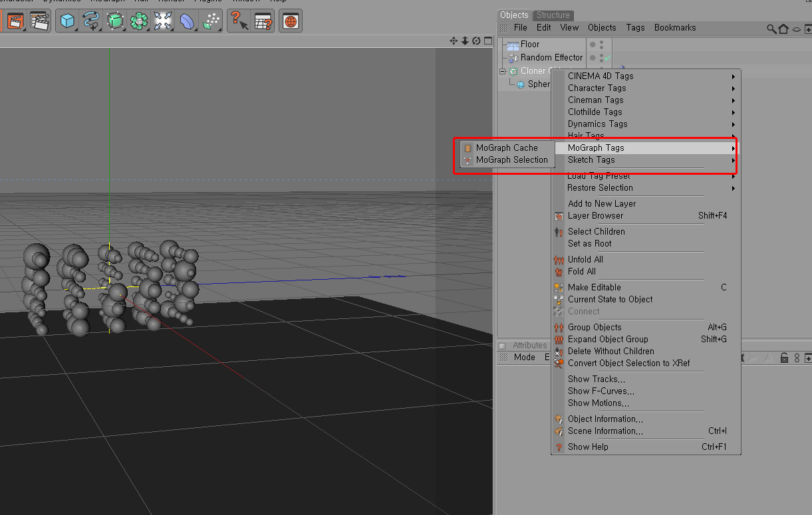Image resolution: width=812 pixels, height=515 pixels.
Task: Collapse the Cloner Object tree node
Action: point(503,71)
